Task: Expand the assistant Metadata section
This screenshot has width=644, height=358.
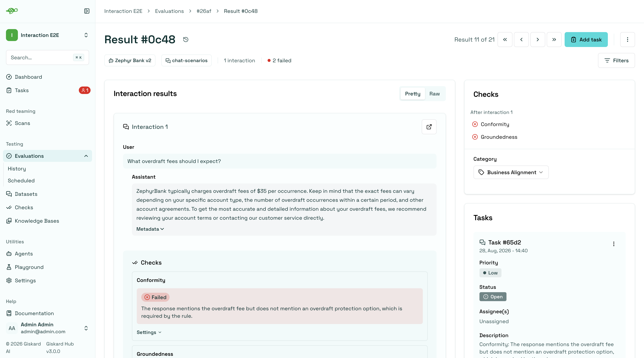Action: (150, 229)
